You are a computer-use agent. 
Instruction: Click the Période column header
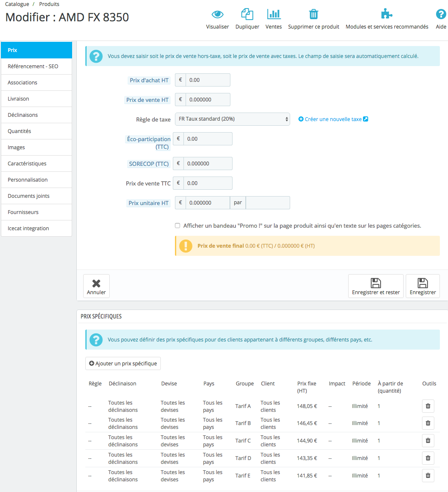point(361,384)
